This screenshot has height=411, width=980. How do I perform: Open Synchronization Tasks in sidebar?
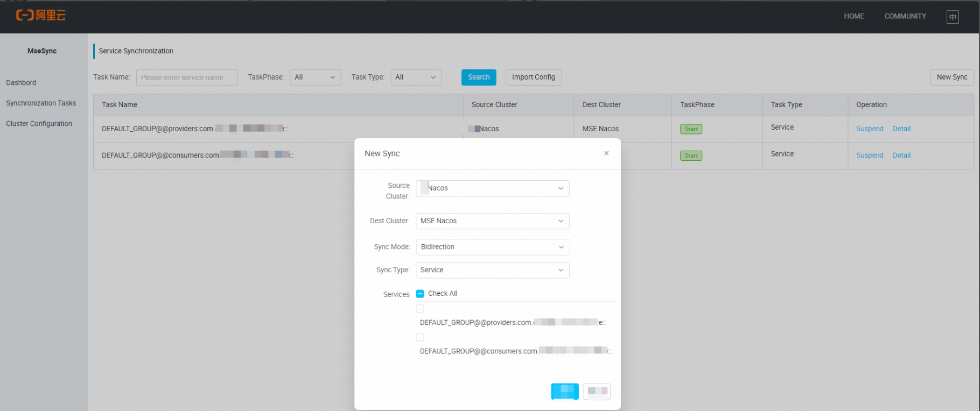41,103
